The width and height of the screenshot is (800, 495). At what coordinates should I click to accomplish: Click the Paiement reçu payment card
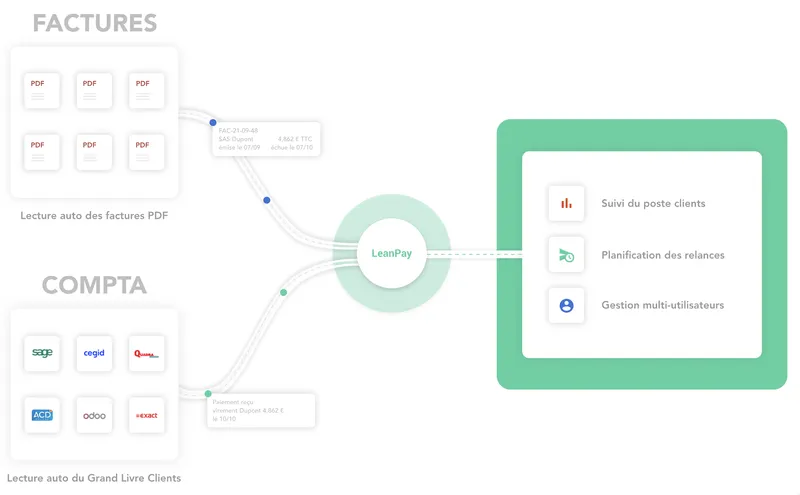pyautogui.click(x=261, y=410)
